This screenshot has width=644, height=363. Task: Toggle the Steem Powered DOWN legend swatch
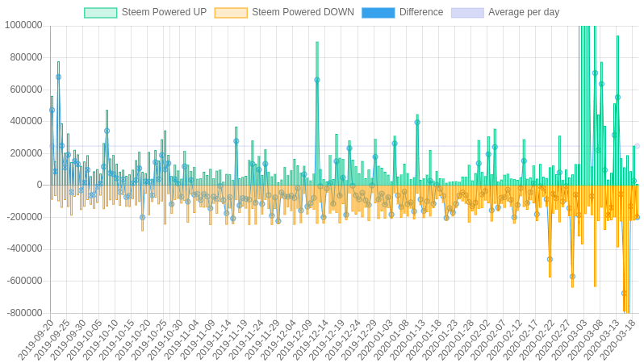(231, 13)
